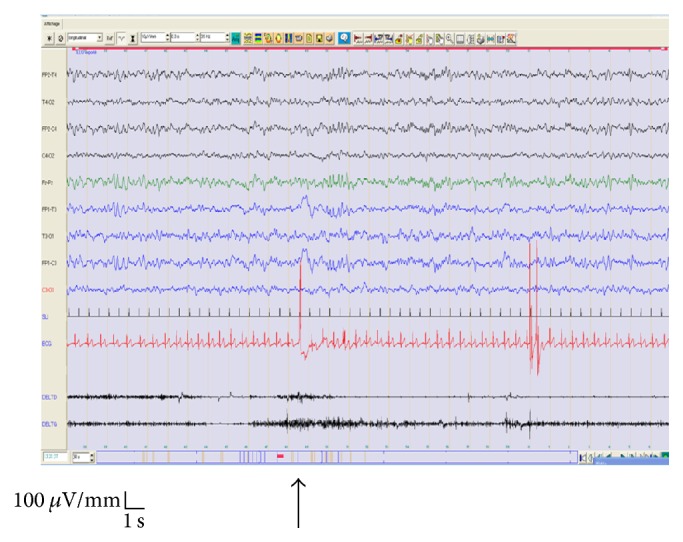The width and height of the screenshot is (683, 542).
Task: Click the Ref button in the toolbar
Action: point(110,38)
